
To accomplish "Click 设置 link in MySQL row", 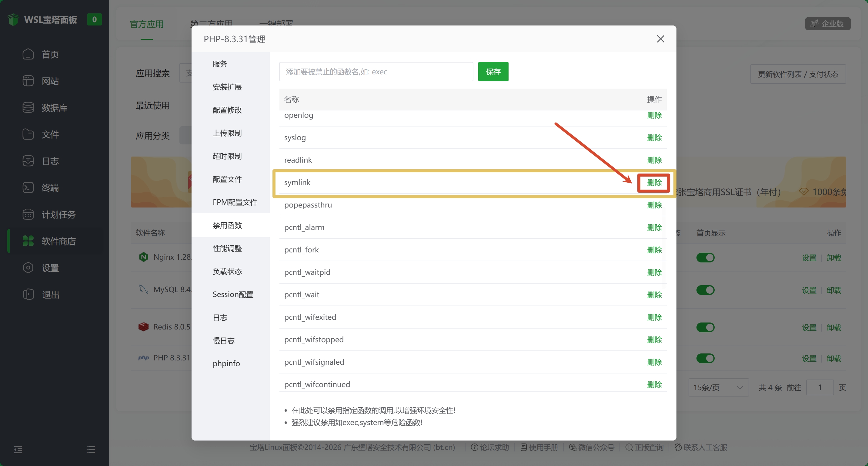I will point(809,290).
